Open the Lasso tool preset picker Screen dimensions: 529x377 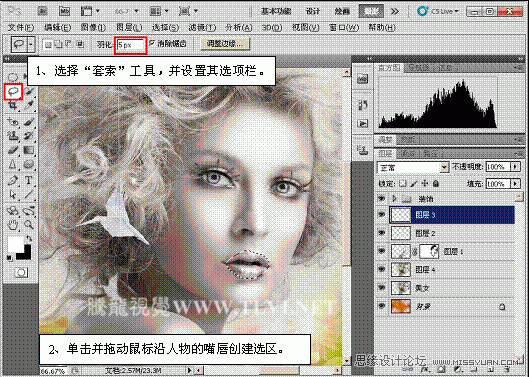31,44
